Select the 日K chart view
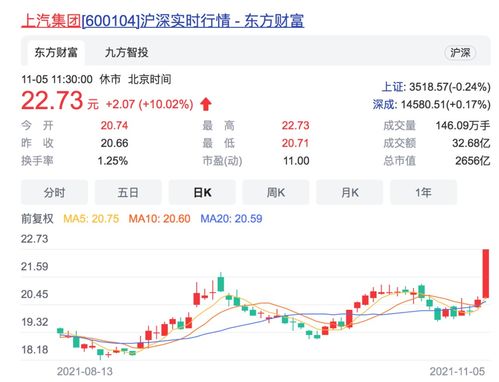 [202, 192]
